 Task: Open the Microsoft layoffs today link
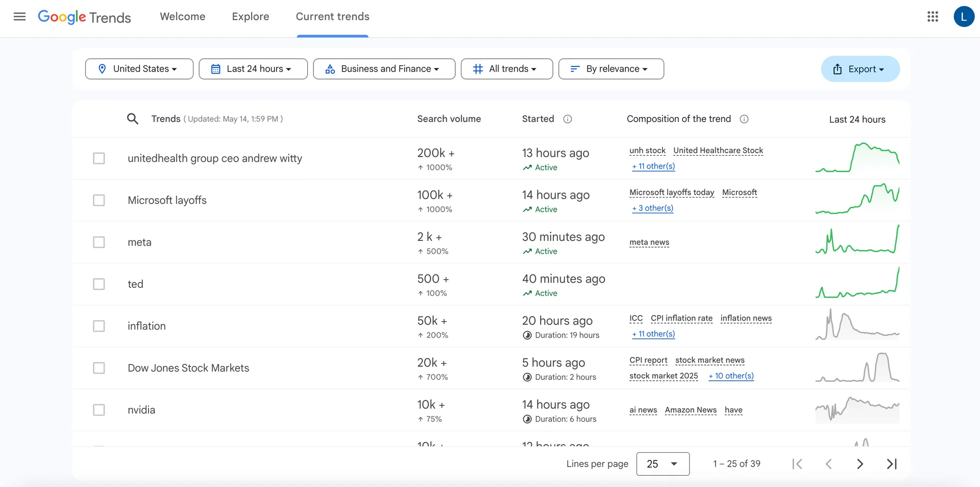[x=672, y=192]
